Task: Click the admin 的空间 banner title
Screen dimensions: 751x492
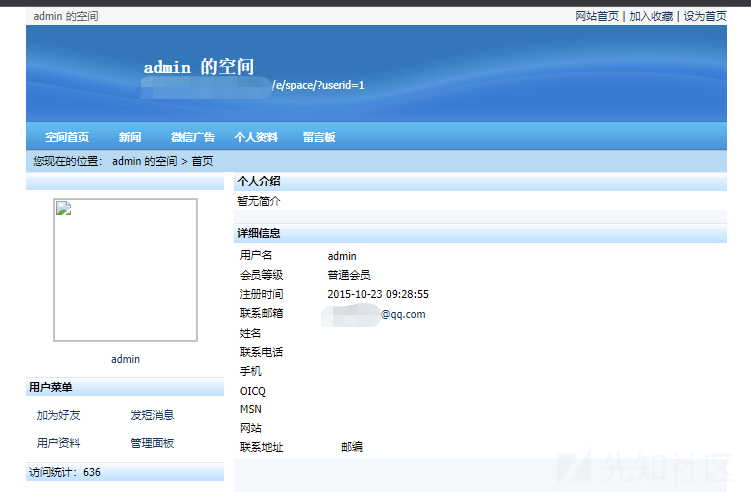Action: tap(199, 67)
